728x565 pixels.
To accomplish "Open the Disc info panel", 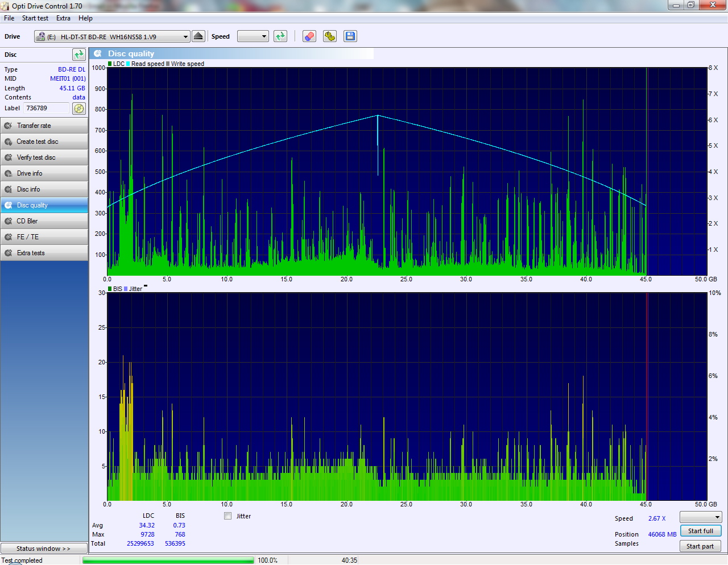I will (44, 189).
